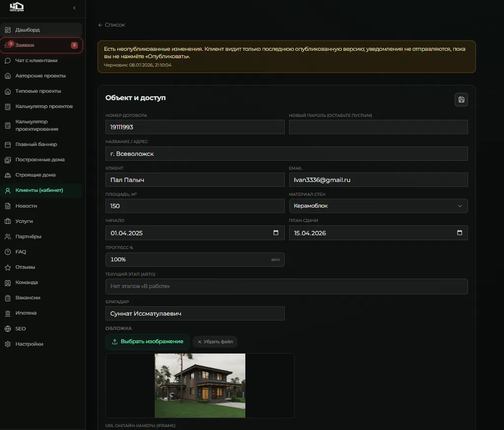This screenshot has height=430, width=504.
Task: Click the Клиент field with Пал Палыч
Action: point(195,180)
